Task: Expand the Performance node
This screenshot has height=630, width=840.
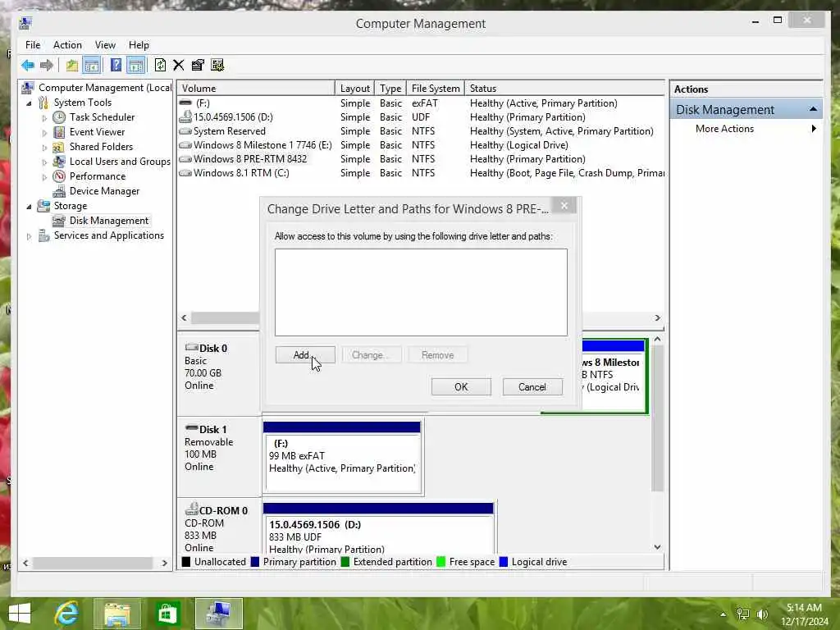Action: 44,177
